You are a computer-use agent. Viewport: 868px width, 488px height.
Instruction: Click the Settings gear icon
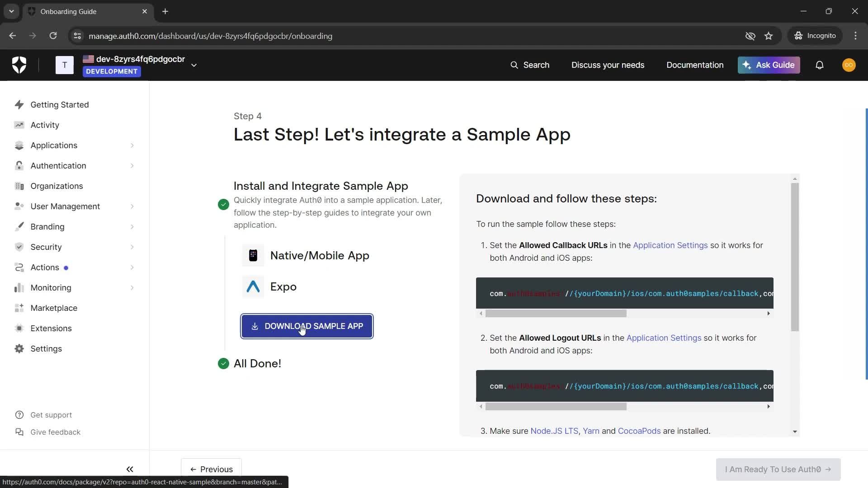point(19,349)
